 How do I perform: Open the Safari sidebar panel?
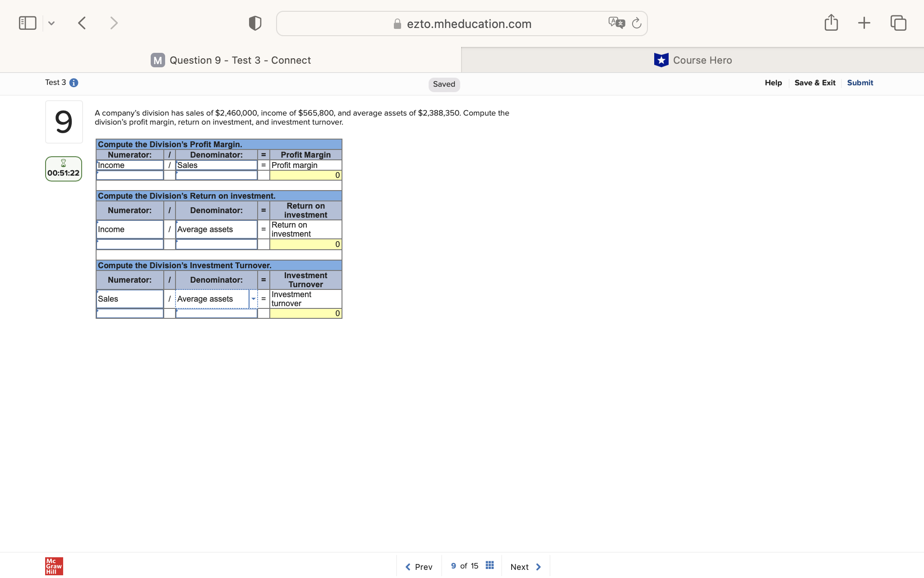27,23
